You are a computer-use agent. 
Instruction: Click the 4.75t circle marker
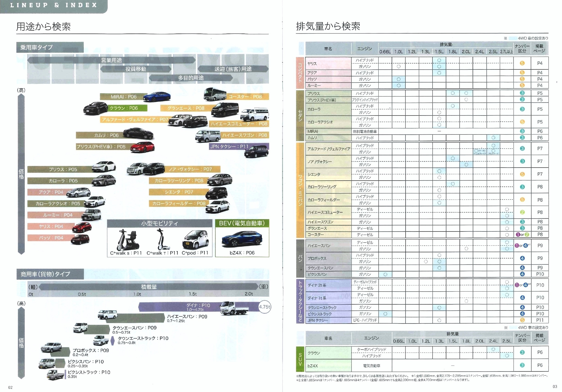pos(264,307)
